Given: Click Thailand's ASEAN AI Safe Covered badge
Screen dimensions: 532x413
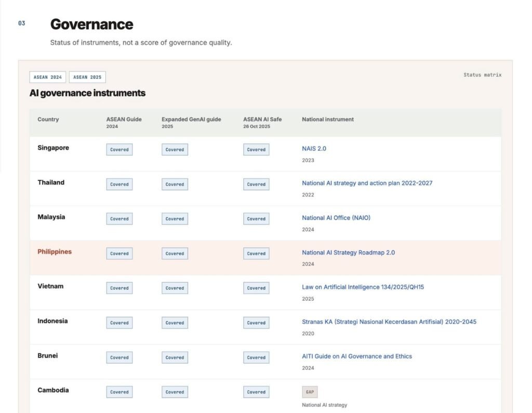Looking at the screenshot, I should (256, 184).
